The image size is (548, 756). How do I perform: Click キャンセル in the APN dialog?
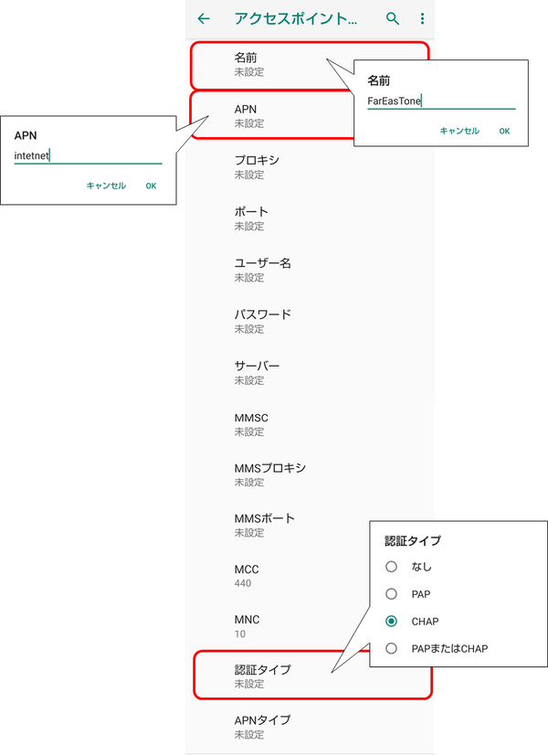pos(106,186)
